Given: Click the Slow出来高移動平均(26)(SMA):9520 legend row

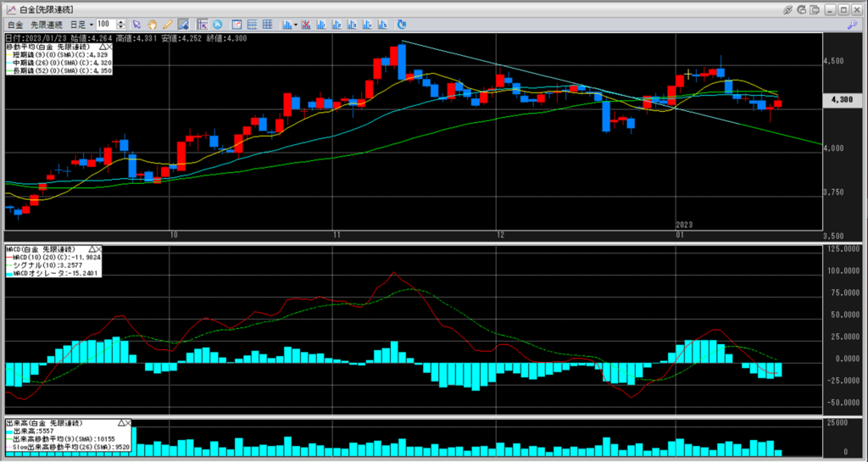Looking at the screenshot, I should (x=68, y=447).
